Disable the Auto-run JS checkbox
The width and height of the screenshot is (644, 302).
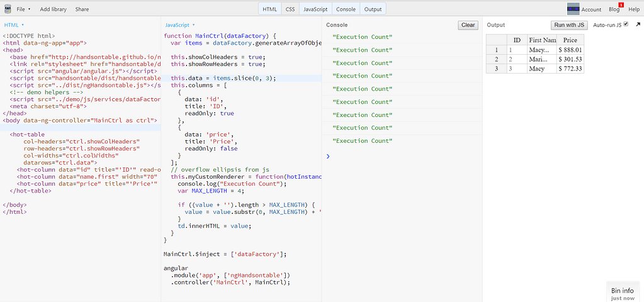(x=625, y=25)
